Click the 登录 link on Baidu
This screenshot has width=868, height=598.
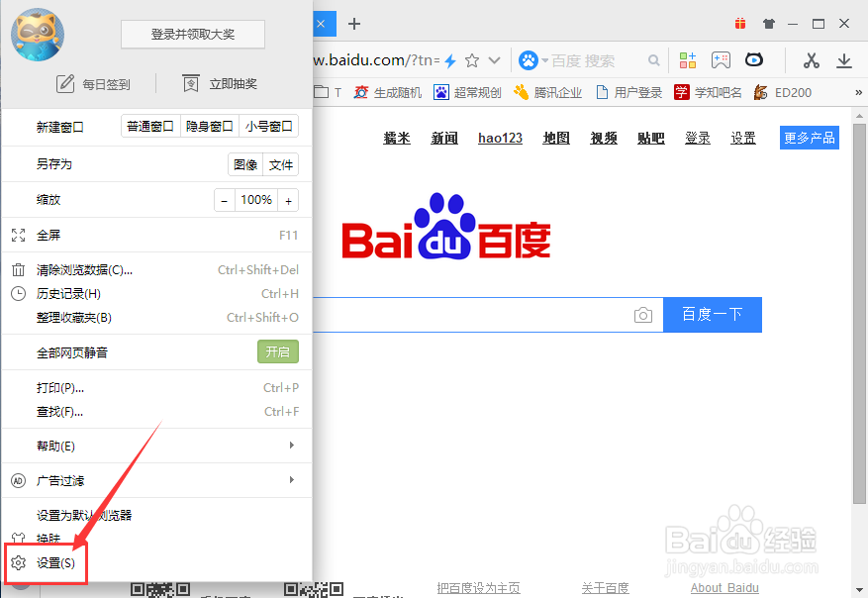point(698,138)
